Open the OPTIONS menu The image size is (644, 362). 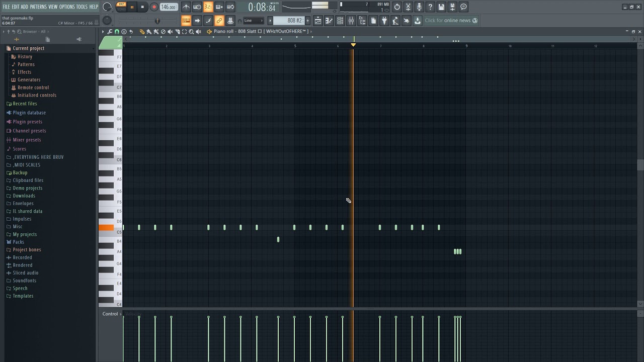(x=67, y=7)
